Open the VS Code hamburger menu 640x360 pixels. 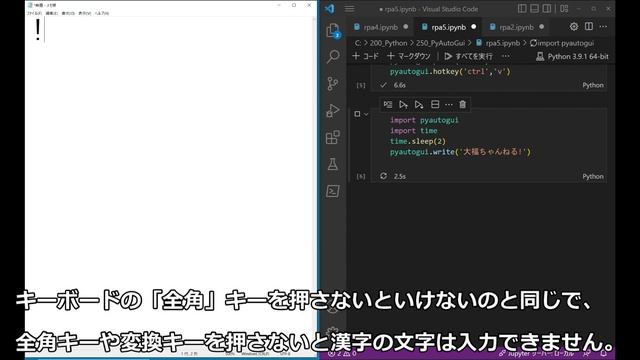click(349, 9)
